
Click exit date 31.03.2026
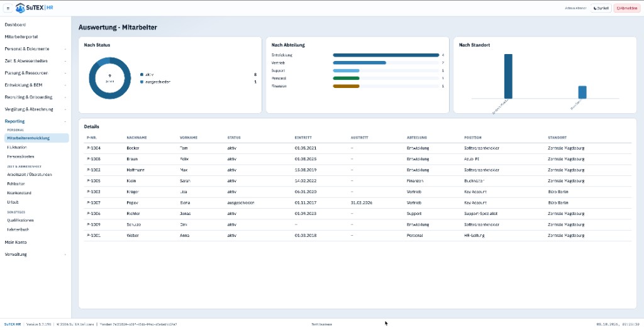[362, 203]
